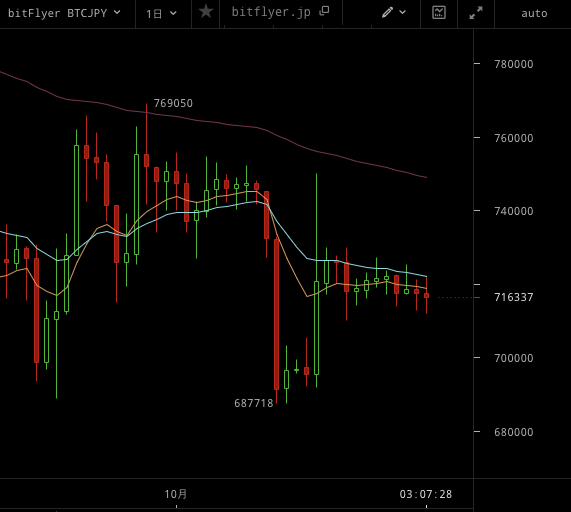Toggle fullscreen with the expand arrows icon
571x512 pixels.
click(x=476, y=13)
